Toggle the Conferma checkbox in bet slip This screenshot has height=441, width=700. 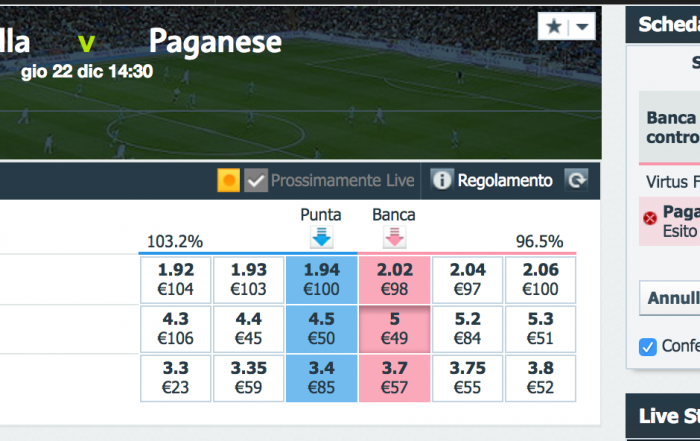tap(648, 346)
